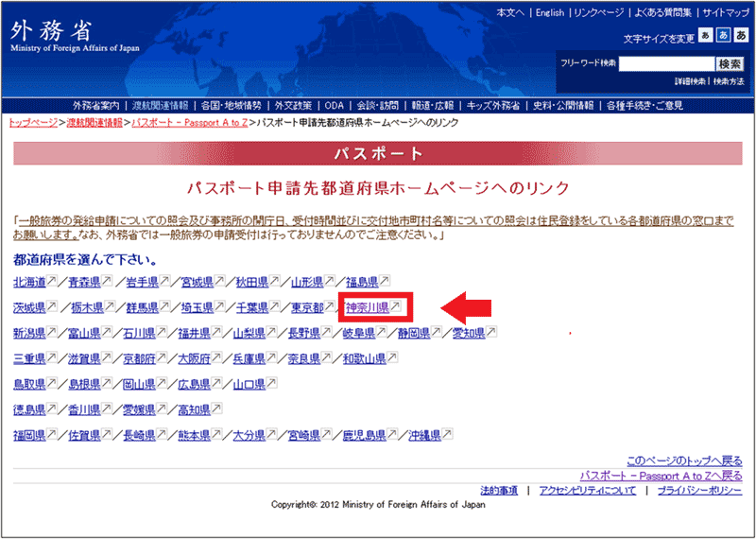Viewport: 756px width, 539px height.
Task: Go to トップページ in the breadcrumb
Action: pyautogui.click(x=32, y=124)
